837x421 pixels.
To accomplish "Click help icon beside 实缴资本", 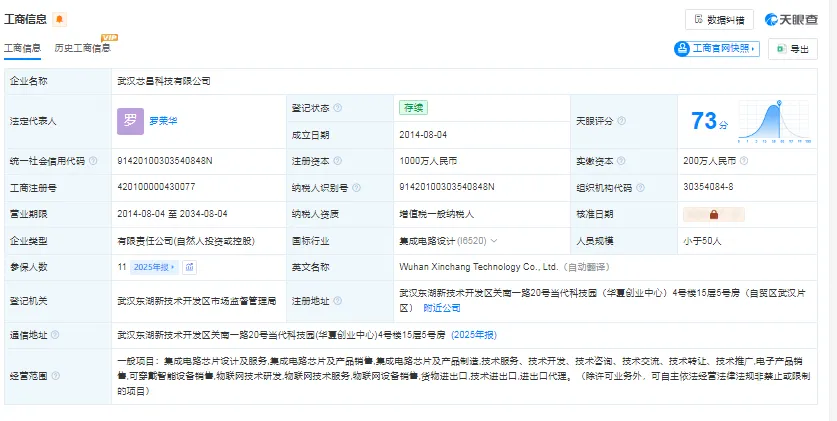I will pyautogui.click(x=622, y=161).
